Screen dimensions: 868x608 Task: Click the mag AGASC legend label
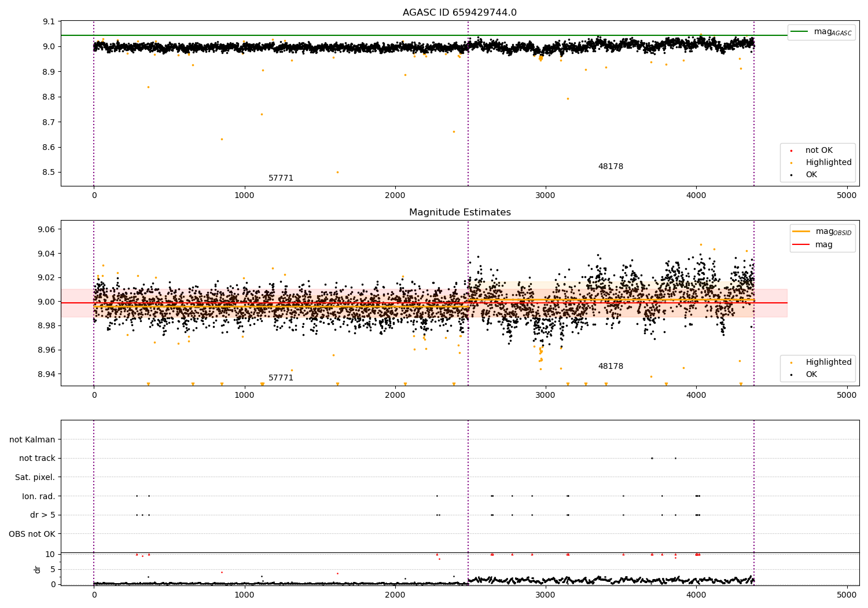833,32
